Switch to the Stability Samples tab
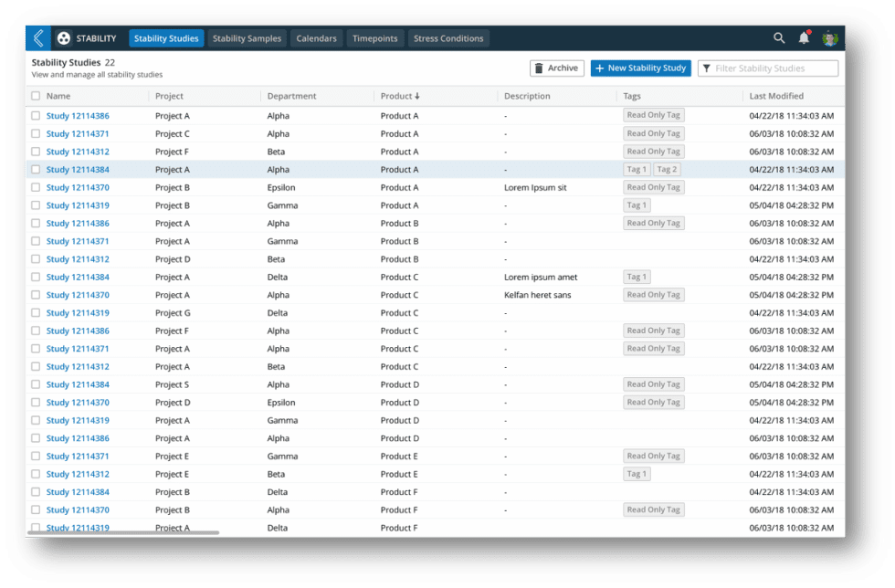 (x=247, y=38)
